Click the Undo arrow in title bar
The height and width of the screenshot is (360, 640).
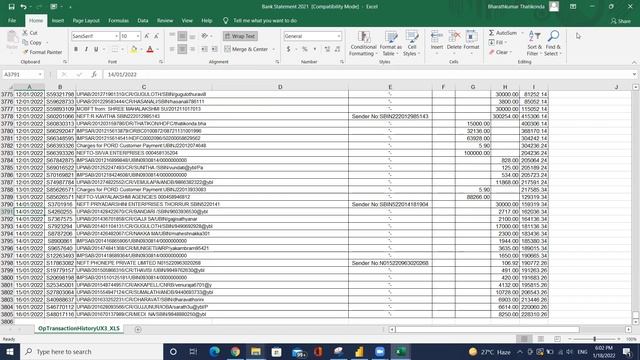point(23,7)
